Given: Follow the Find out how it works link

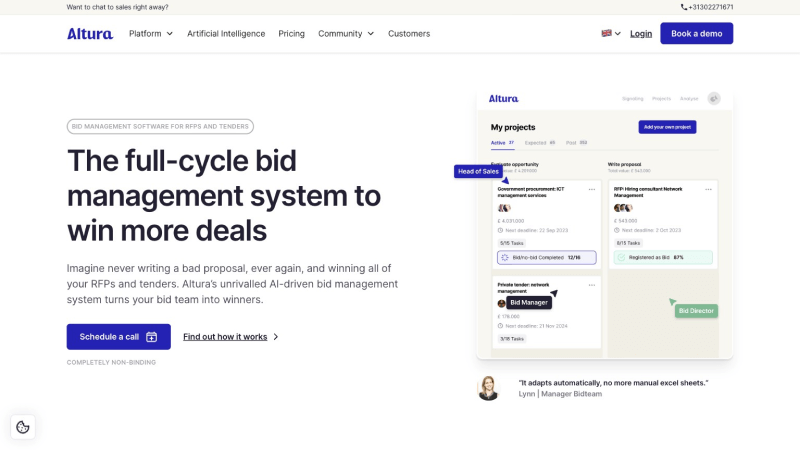Looking at the screenshot, I should tap(231, 337).
